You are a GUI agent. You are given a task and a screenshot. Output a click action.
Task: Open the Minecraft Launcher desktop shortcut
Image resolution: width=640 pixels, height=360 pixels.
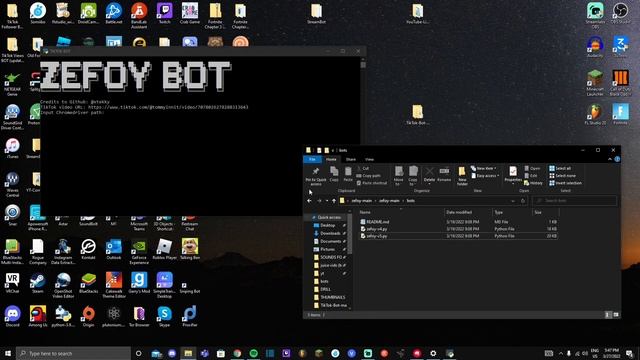tap(595, 83)
